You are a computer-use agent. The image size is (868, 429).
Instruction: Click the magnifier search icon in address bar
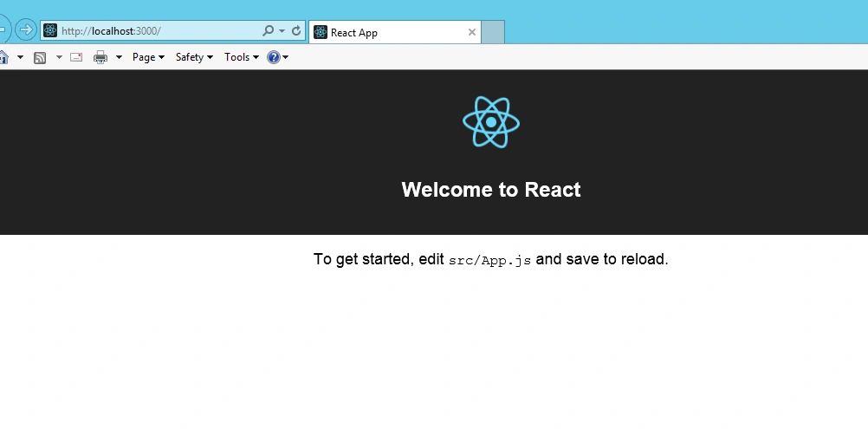click(268, 31)
